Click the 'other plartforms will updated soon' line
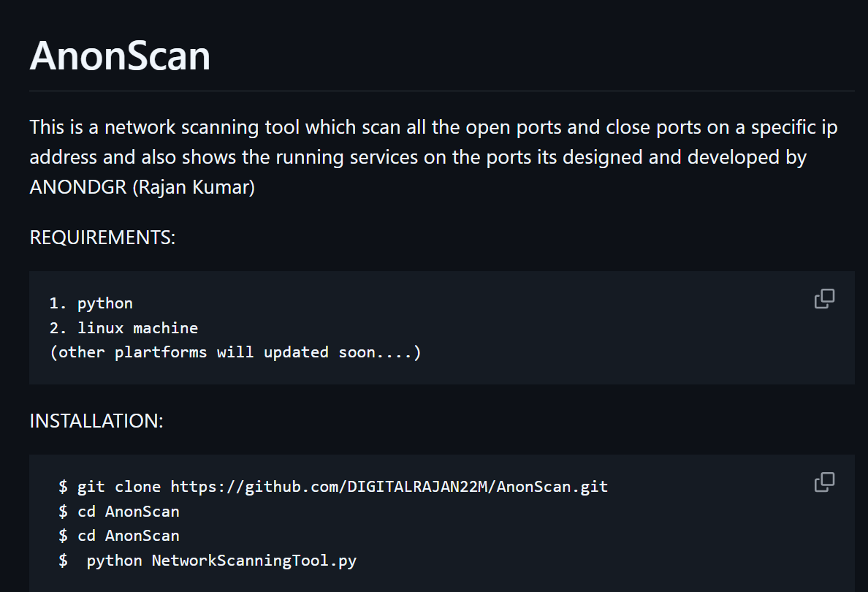868x592 pixels. pos(235,352)
